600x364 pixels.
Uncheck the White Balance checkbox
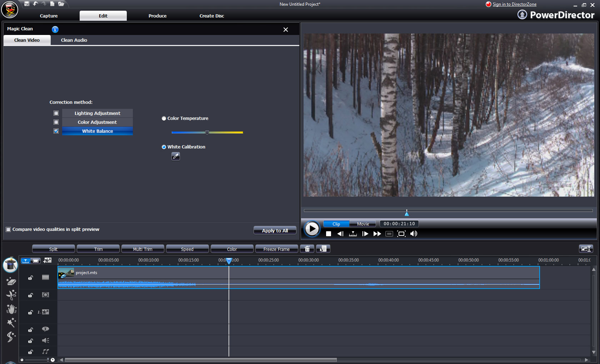pyautogui.click(x=56, y=131)
